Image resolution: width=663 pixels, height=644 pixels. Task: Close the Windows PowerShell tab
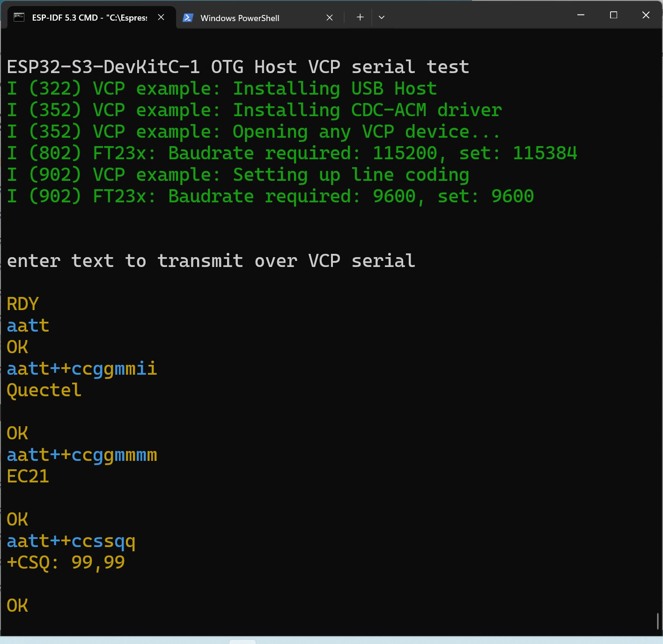[330, 18]
